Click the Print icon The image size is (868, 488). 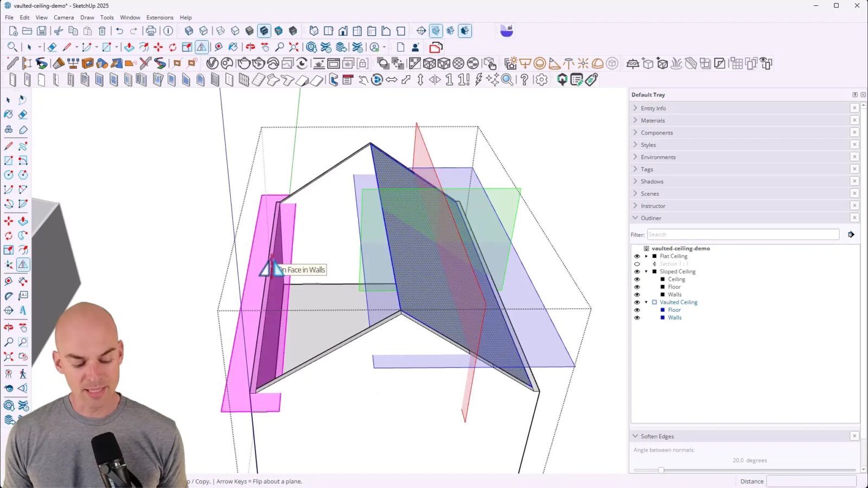(x=151, y=31)
